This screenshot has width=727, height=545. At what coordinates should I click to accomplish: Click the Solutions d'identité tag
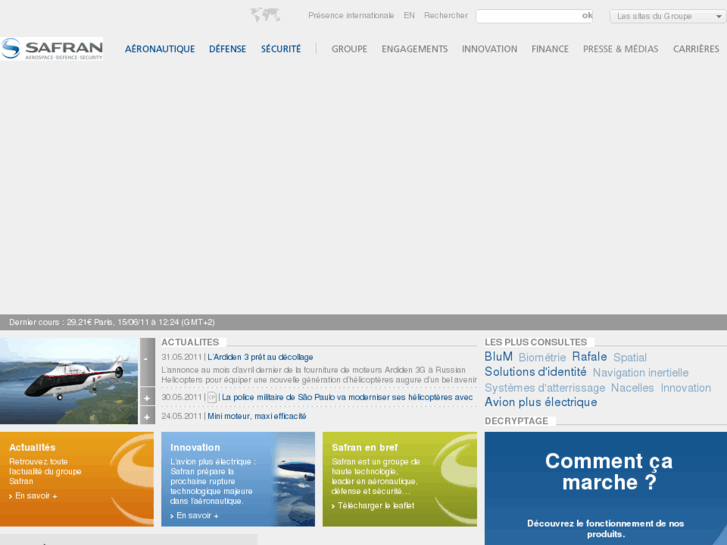pyautogui.click(x=536, y=372)
